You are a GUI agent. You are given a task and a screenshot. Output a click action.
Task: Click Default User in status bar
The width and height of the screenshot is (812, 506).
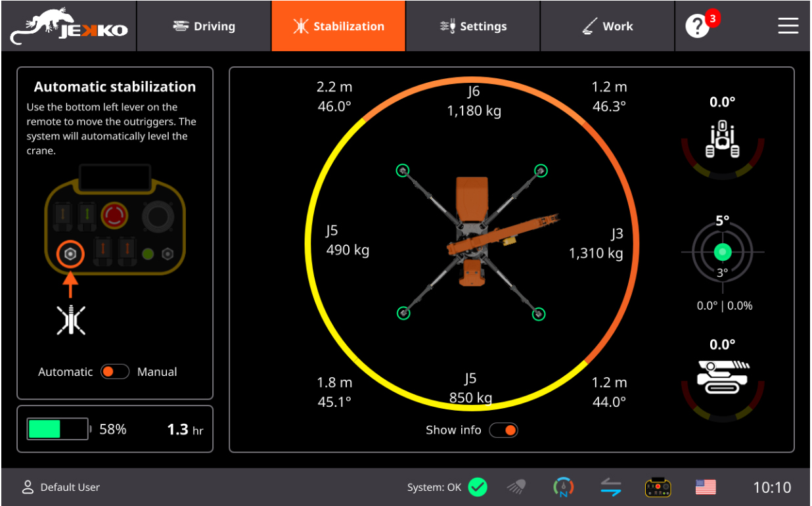tap(61, 487)
